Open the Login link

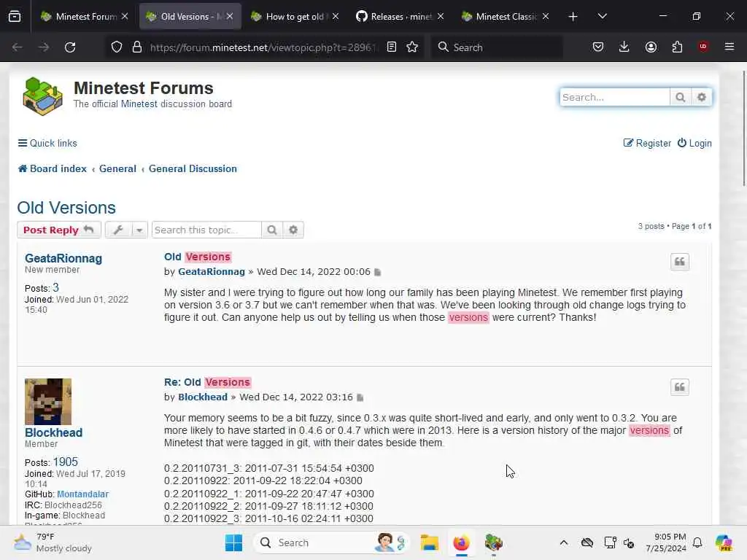694,144
